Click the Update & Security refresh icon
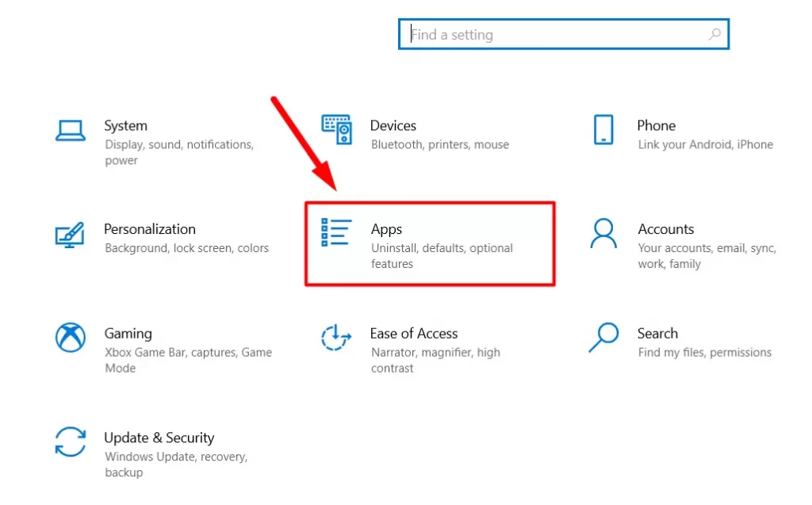Viewport: 812px width, 505px height. (x=71, y=442)
